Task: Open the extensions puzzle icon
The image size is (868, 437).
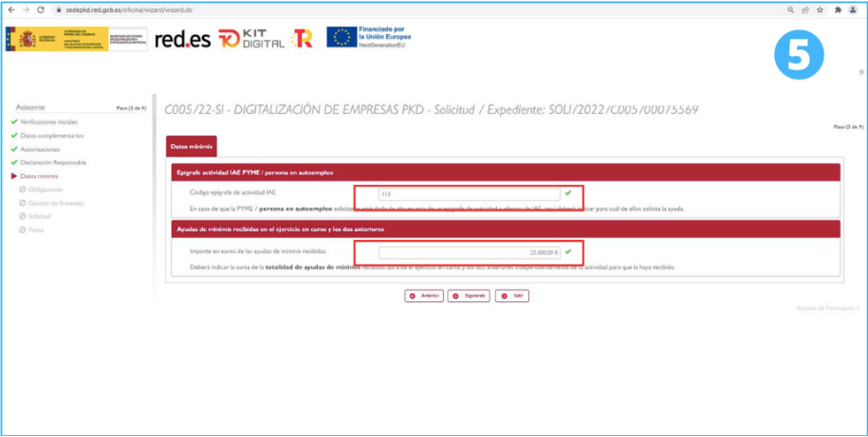Action: (x=838, y=10)
